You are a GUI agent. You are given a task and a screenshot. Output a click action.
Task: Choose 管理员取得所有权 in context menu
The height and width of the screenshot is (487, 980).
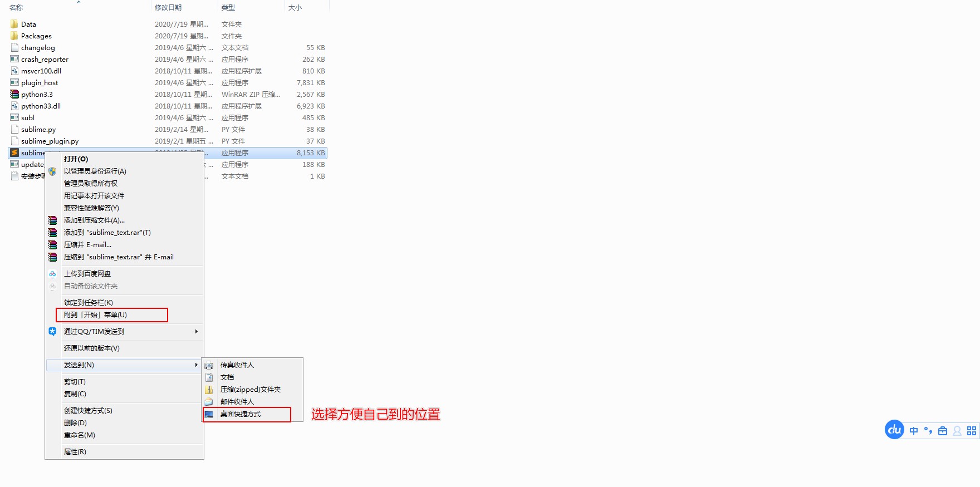(124, 184)
